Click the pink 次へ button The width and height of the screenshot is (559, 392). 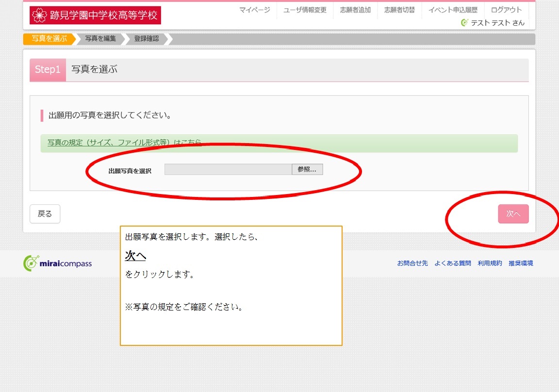click(x=513, y=213)
